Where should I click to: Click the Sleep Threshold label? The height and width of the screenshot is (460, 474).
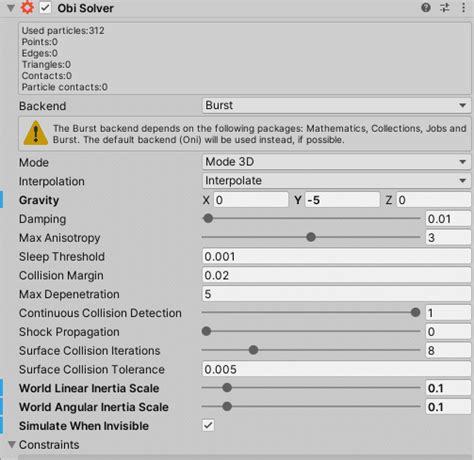[x=62, y=257]
